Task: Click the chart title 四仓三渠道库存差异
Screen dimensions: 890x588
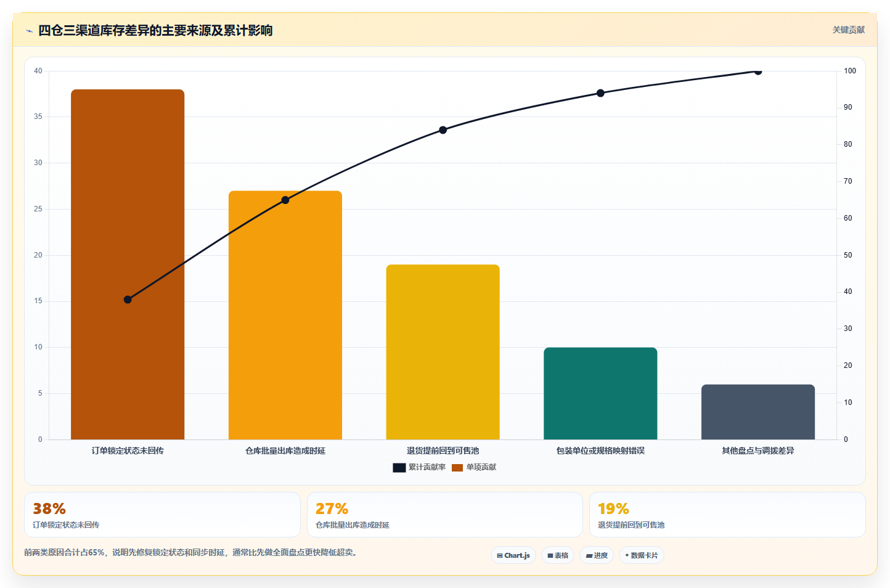Action: tap(155, 30)
